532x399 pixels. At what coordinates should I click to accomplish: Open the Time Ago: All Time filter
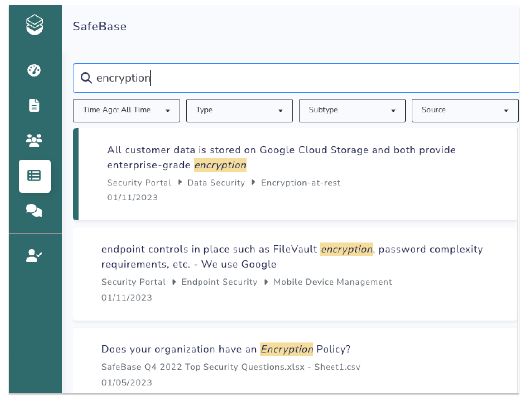click(x=126, y=110)
